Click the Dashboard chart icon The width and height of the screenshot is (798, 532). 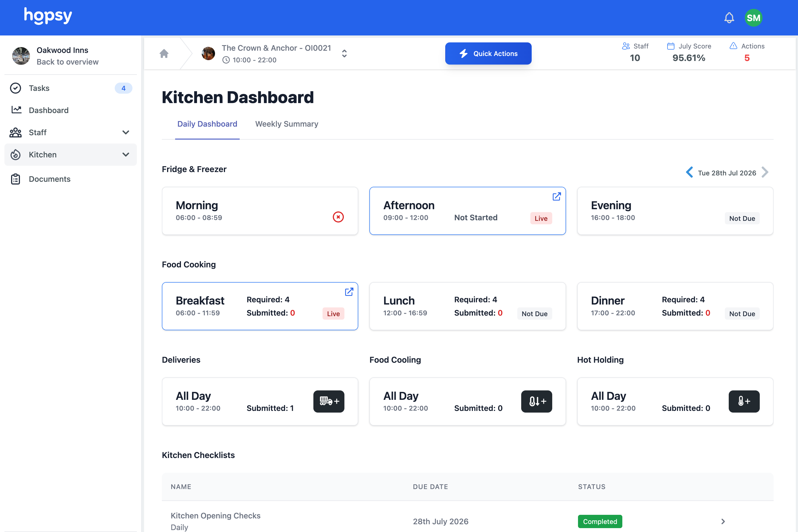16,110
